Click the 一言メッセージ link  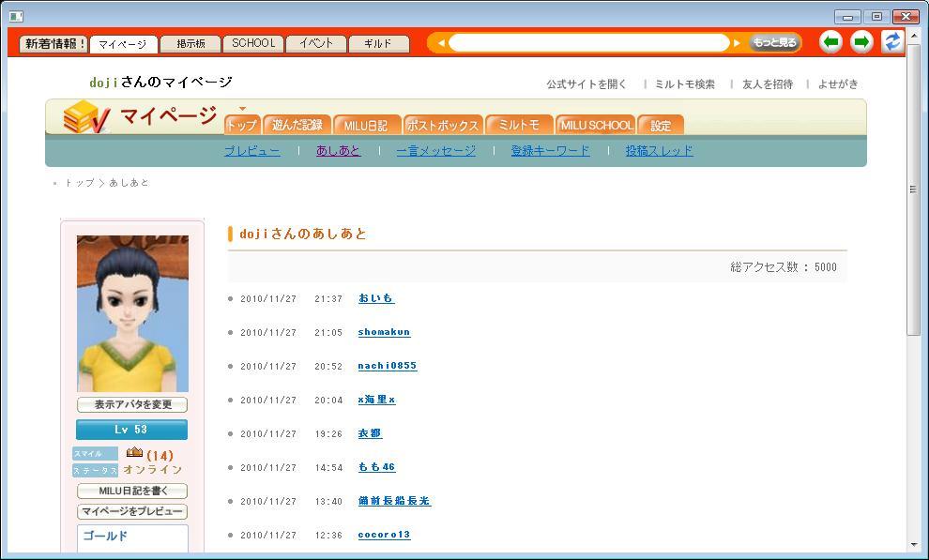point(435,150)
